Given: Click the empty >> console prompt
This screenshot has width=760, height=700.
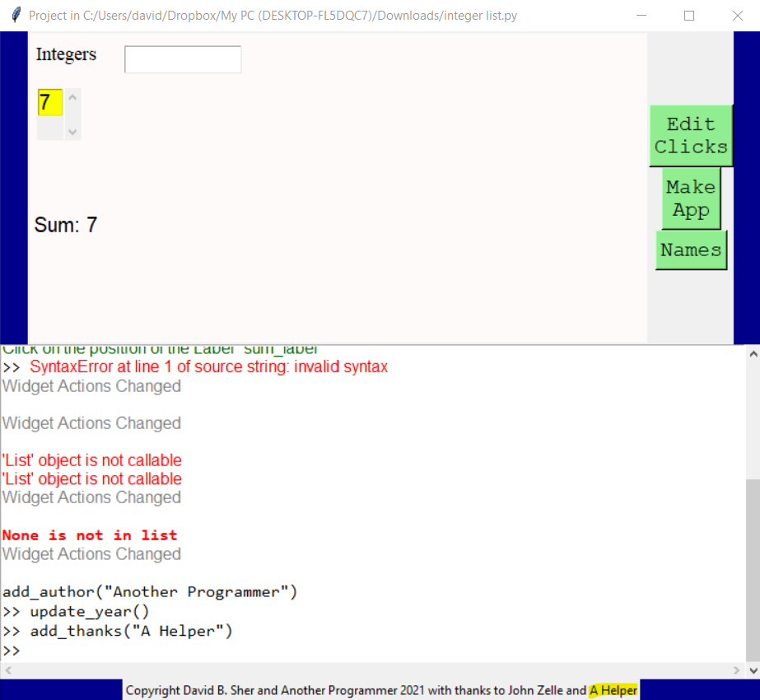Looking at the screenshot, I should (12, 651).
